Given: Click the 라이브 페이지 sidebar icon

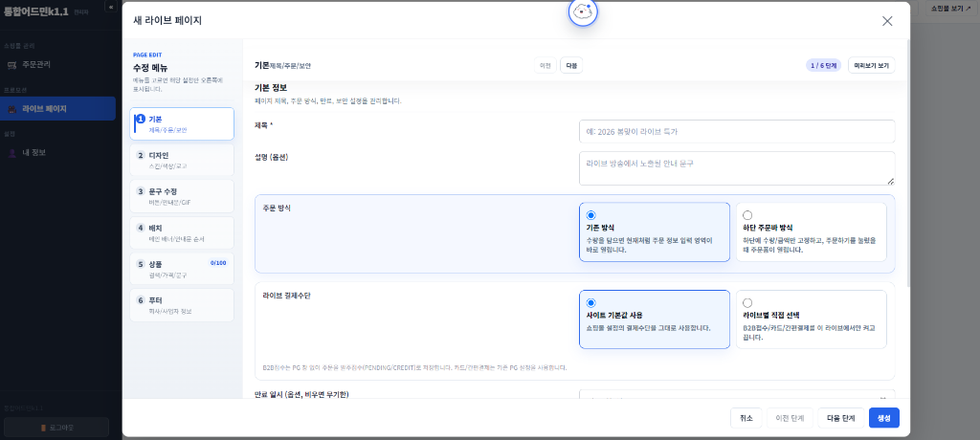Looking at the screenshot, I should pos(11,109).
